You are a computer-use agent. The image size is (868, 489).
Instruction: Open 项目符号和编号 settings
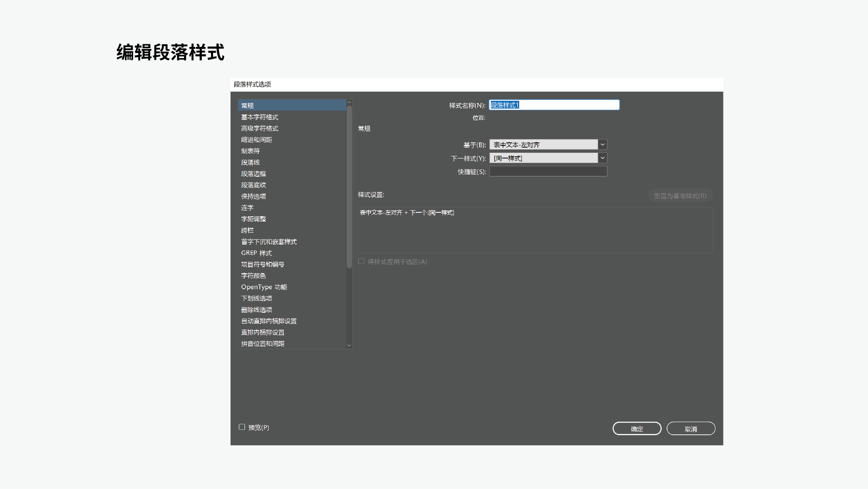(x=292, y=264)
